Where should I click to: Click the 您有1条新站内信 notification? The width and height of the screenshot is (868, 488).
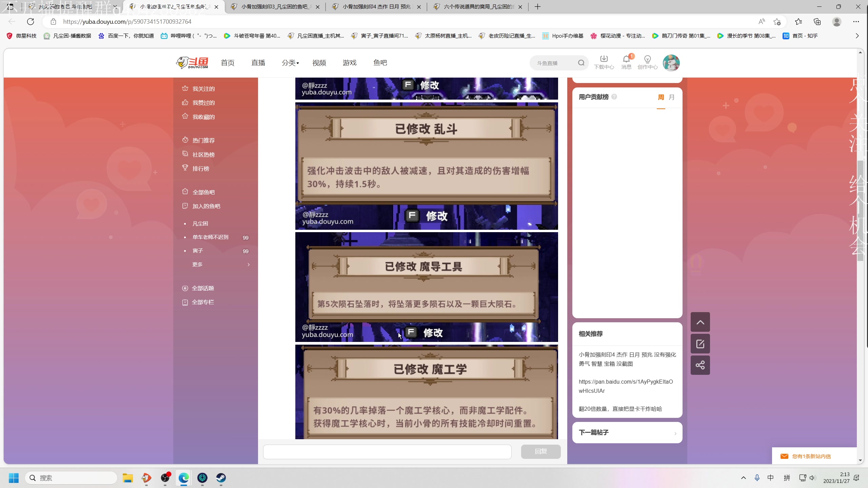(811, 456)
